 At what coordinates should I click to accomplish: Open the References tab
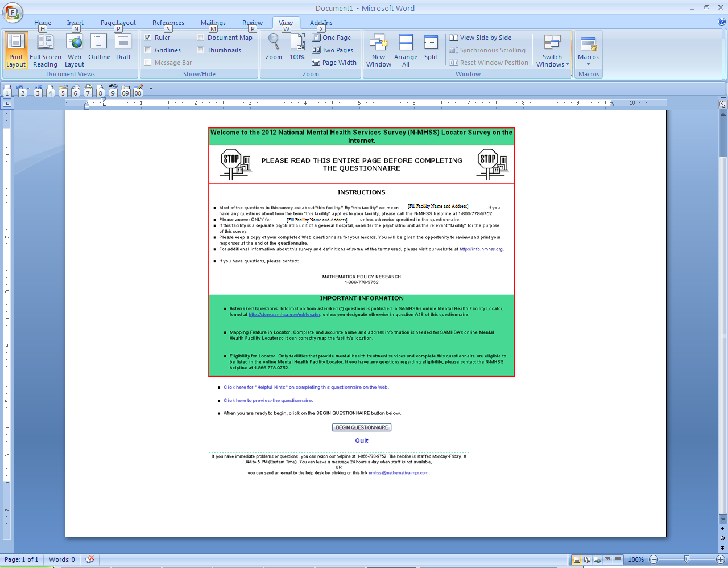tap(168, 23)
